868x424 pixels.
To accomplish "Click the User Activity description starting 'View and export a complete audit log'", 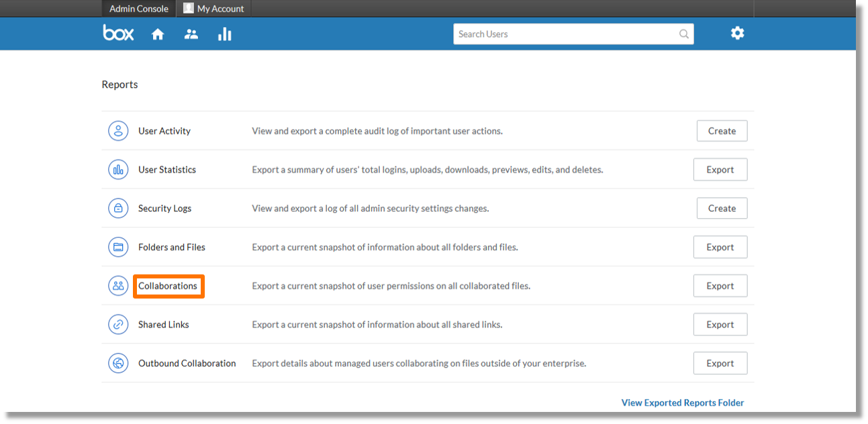I will (377, 131).
